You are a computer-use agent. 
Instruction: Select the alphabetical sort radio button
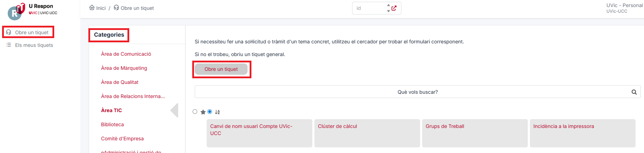pyautogui.click(x=210, y=112)
